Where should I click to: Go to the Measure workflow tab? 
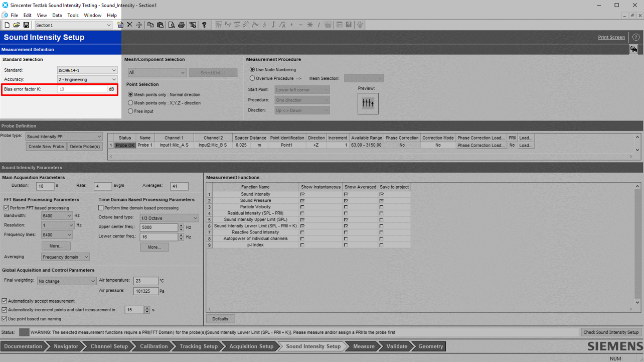coord(364,346)
